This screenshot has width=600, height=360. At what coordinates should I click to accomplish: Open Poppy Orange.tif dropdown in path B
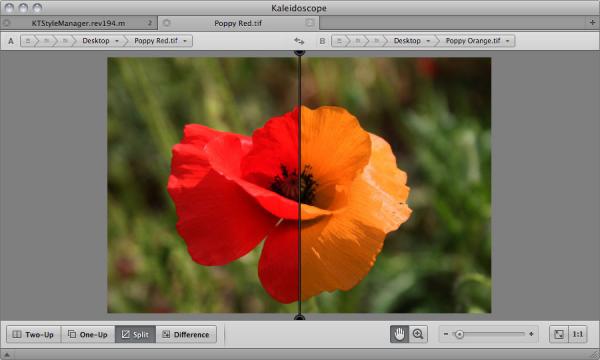pos(477,41)
